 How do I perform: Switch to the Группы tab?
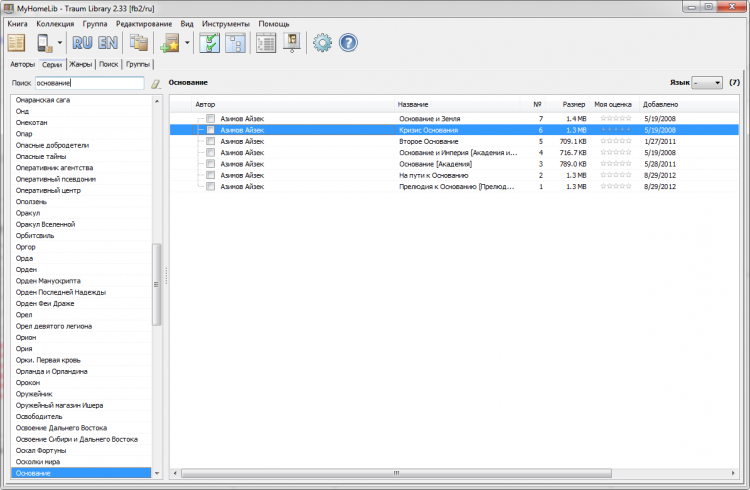click(x=138, y=64)
